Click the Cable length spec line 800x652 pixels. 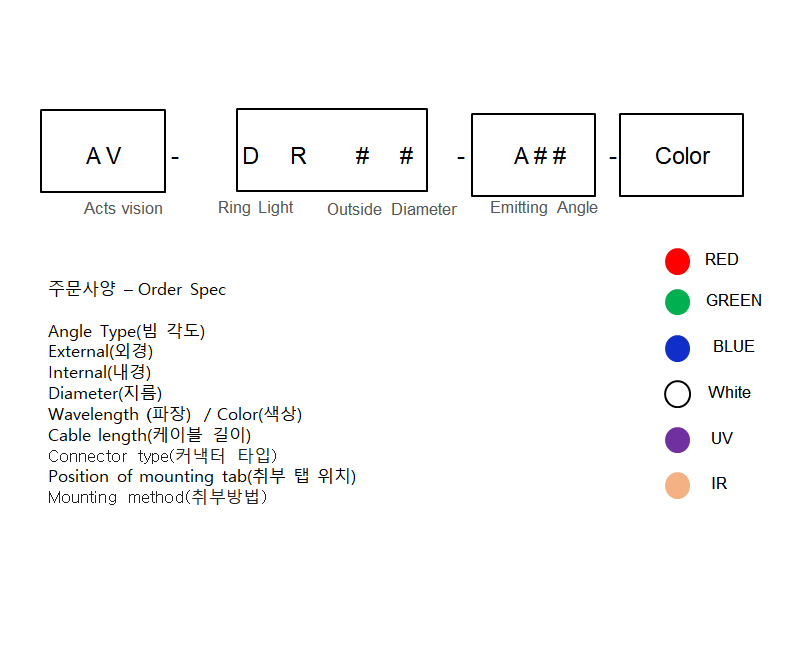(x=149, y=435)
